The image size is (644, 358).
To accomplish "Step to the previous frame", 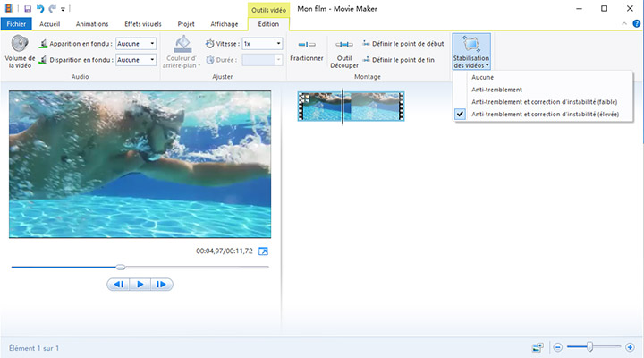I will (118, 285).
